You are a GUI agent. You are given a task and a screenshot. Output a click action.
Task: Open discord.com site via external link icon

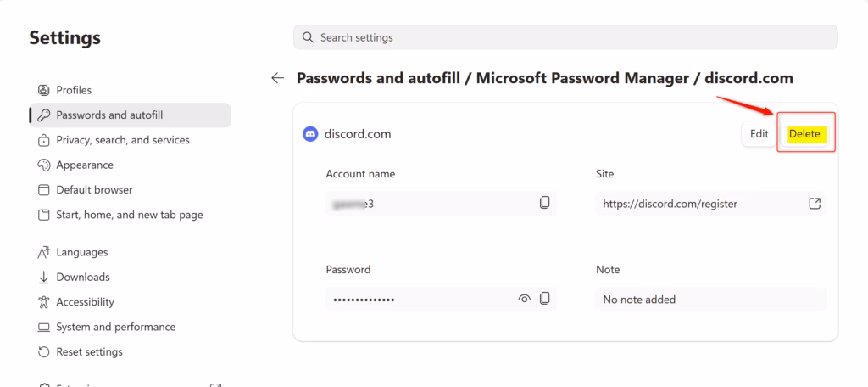point(815,204)
